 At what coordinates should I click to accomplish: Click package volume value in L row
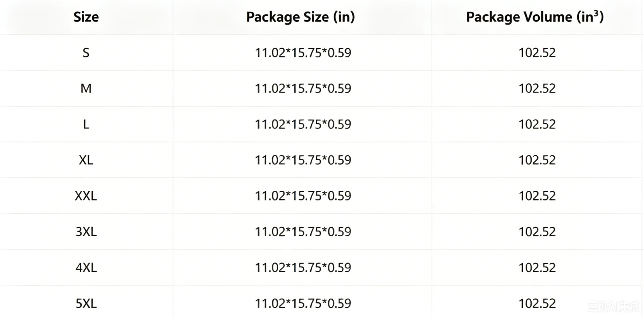click(537, 124)
